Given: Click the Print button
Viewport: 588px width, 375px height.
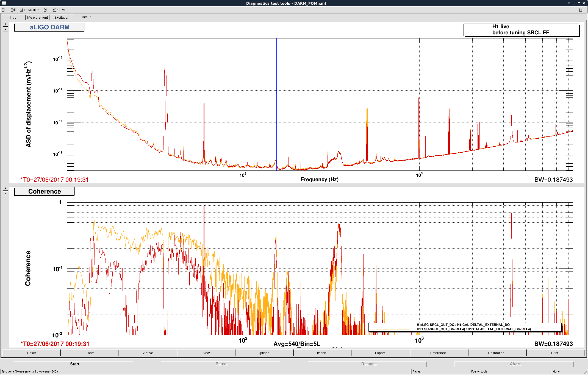Looking at the screenshot, I should point(556,353).
